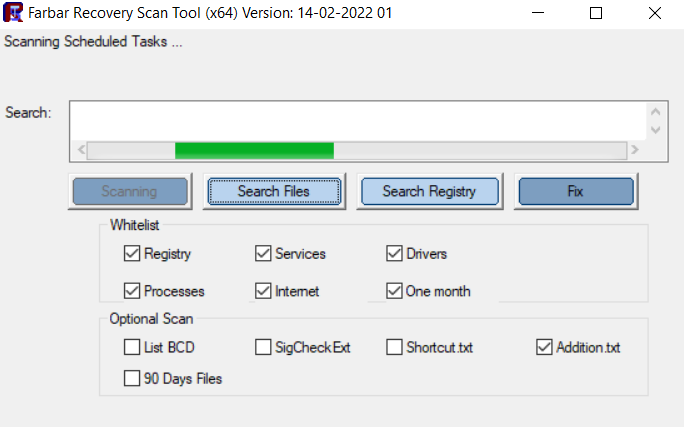Click the green scan progress bar
Image resolution: width=684 pixels, height=427 pixels.
click(254, 150)
